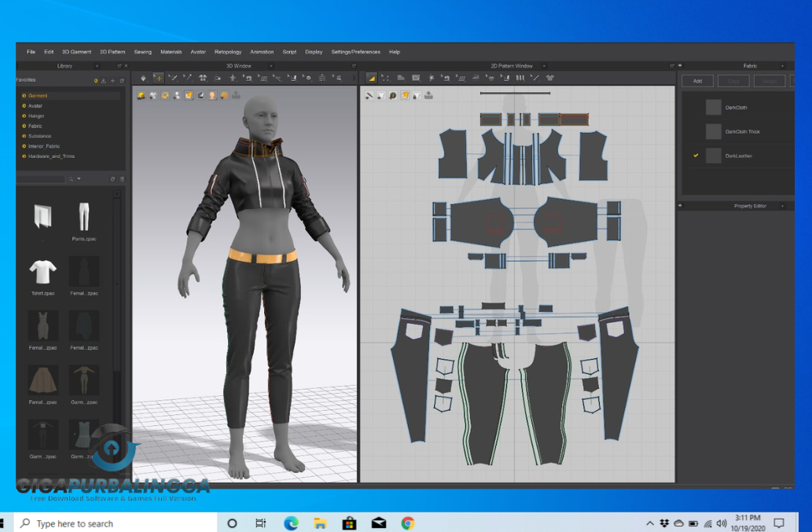Screen dimensions: 812x532
Task: Toggle the lock pattern icon in 2D viewport
Action: tap(416, 95)
